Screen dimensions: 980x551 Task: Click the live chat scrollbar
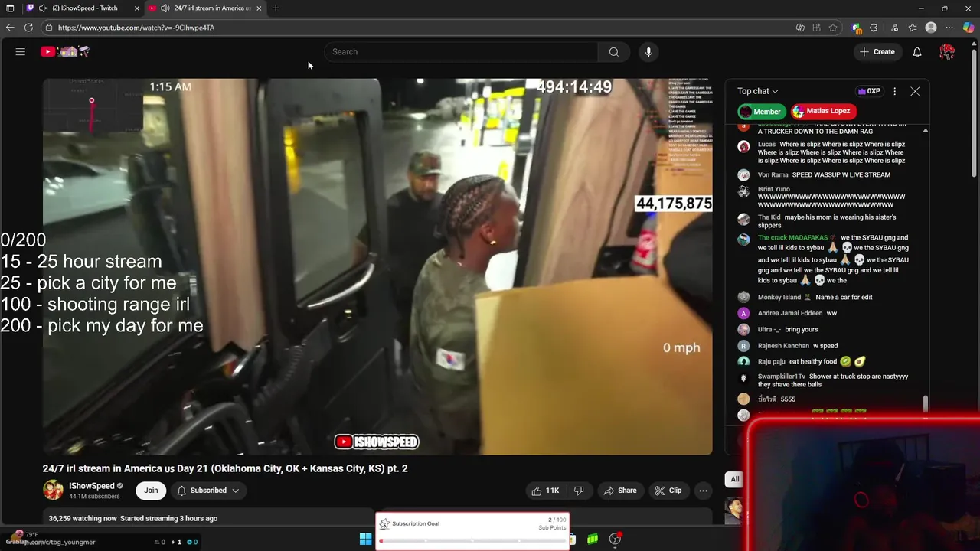[x=926, y=404]
